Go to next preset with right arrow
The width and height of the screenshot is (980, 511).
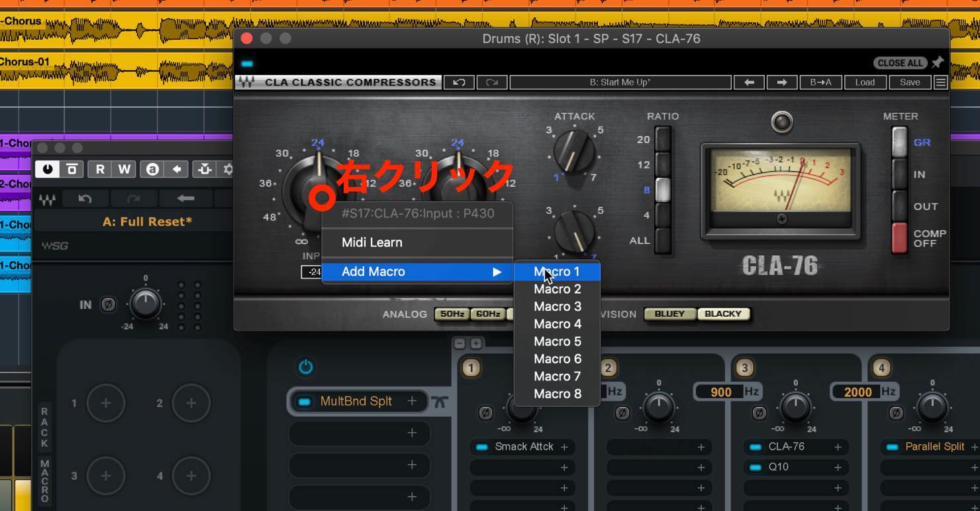point(781,82)
